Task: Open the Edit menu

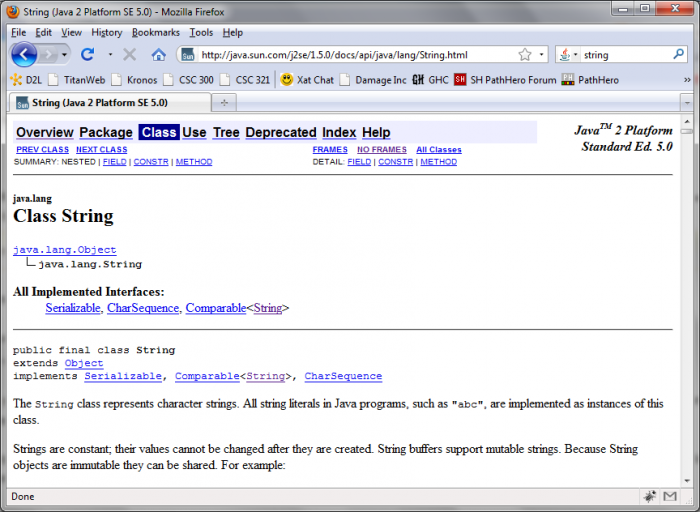Action: pos(43,32)
